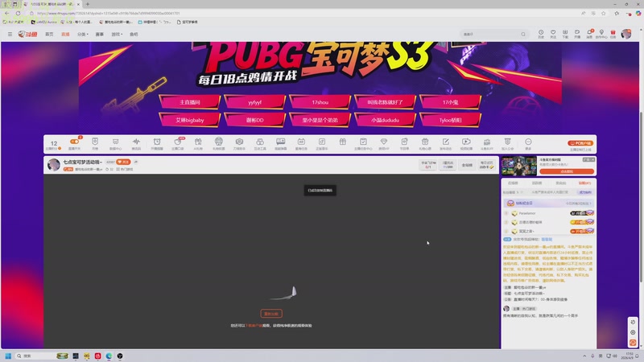Open the Esports events nav item

(x=99, y=34)
